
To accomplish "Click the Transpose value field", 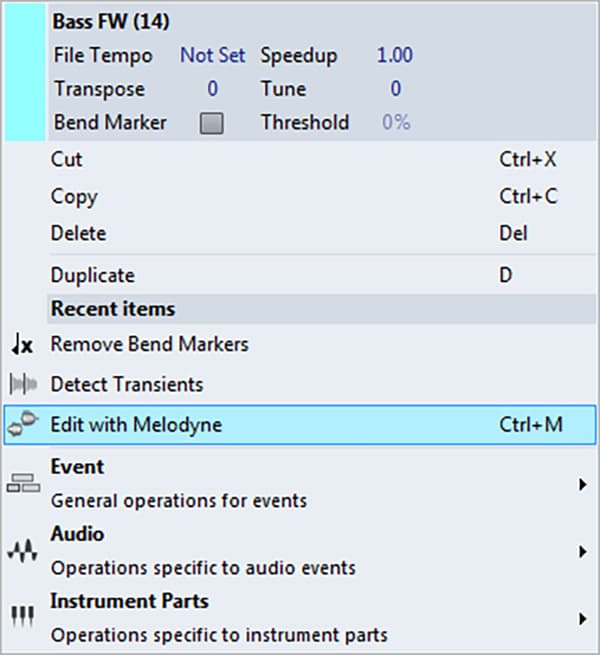I will pos(213,89).
